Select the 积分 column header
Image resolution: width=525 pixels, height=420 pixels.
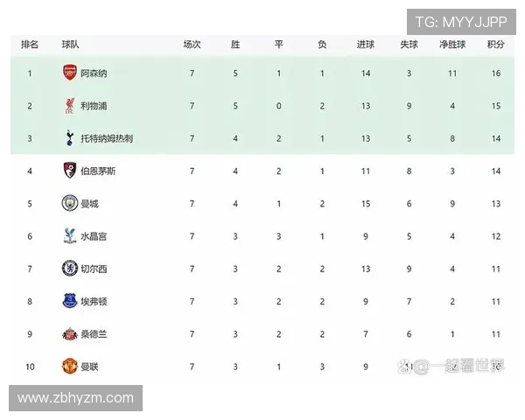tap(496, 44)
